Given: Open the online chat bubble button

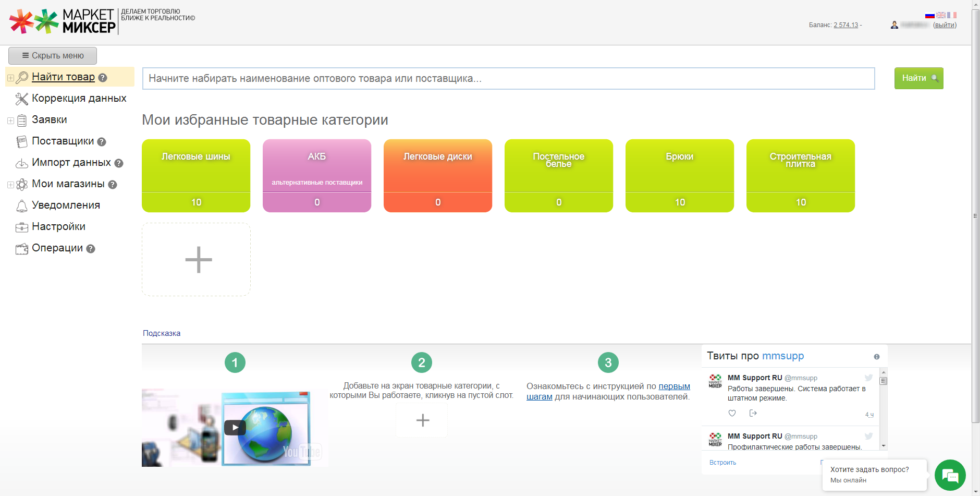Looking at the screenshot, I should pos(950,475).
